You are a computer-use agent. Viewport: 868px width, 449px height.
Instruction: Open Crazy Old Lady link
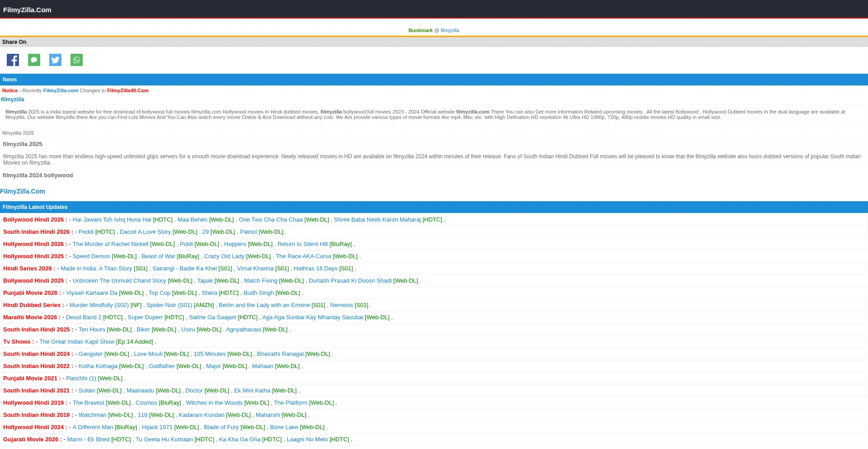pos(224,256)
